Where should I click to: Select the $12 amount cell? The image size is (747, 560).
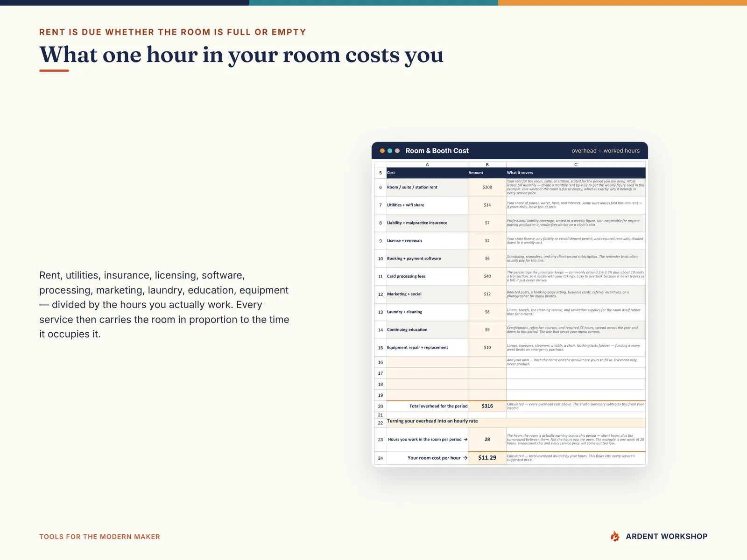(487, 294)
